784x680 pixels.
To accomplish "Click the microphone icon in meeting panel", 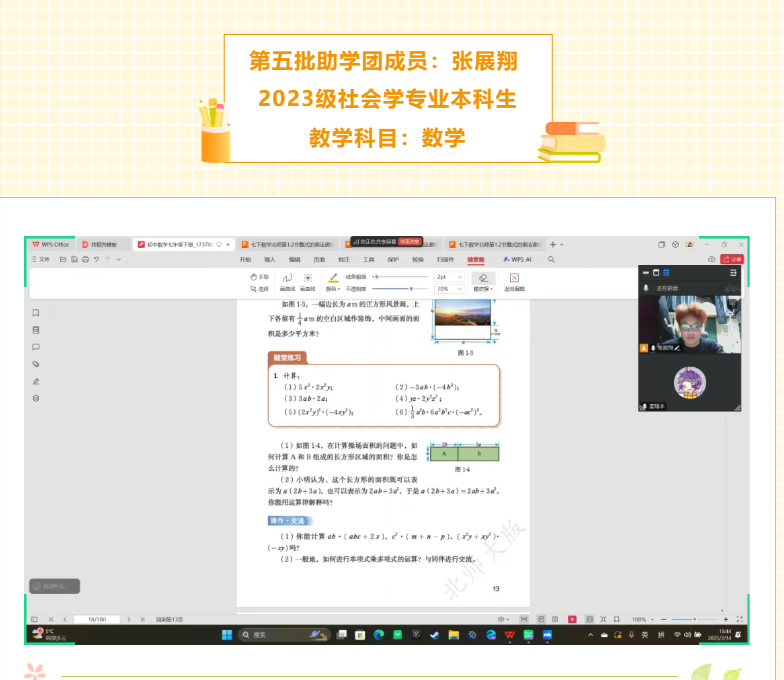I will coord(646,287).
